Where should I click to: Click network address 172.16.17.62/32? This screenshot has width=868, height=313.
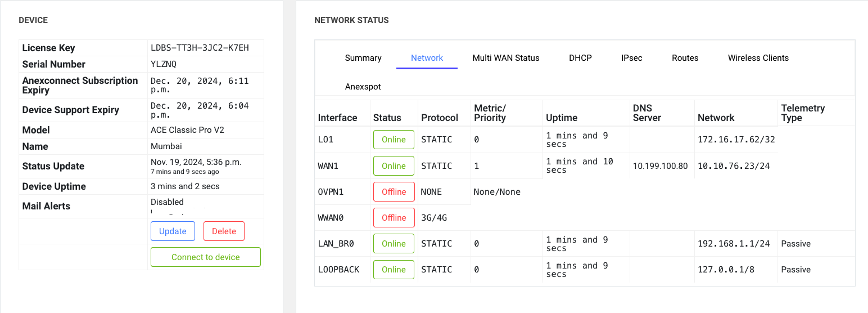[x=736, y=140]
